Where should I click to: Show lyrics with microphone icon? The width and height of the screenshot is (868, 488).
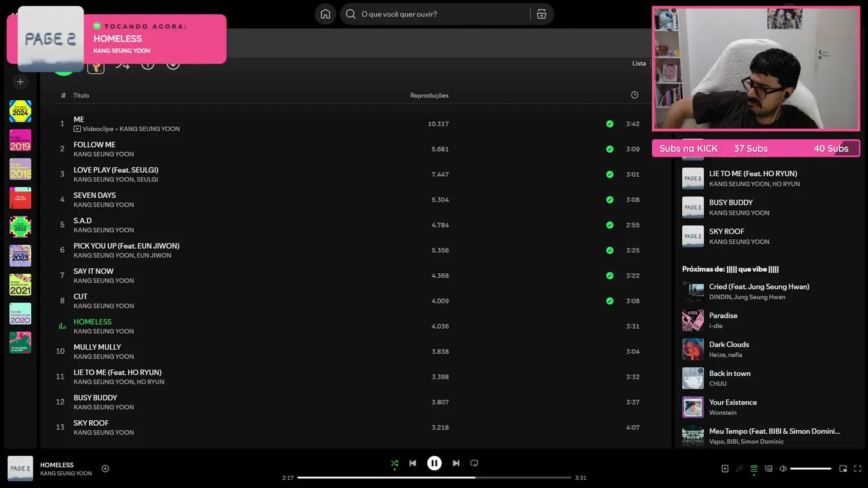coord(739,468)
